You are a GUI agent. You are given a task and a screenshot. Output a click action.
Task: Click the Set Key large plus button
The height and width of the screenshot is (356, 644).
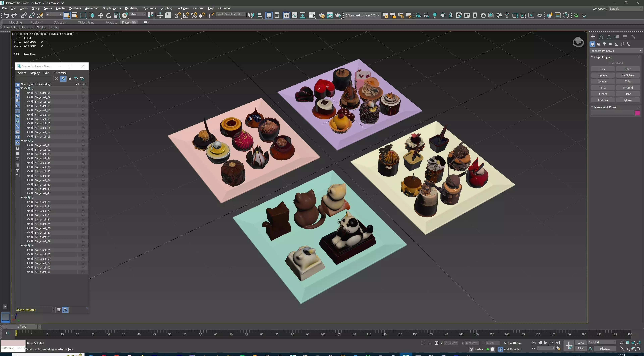[569, 346]
